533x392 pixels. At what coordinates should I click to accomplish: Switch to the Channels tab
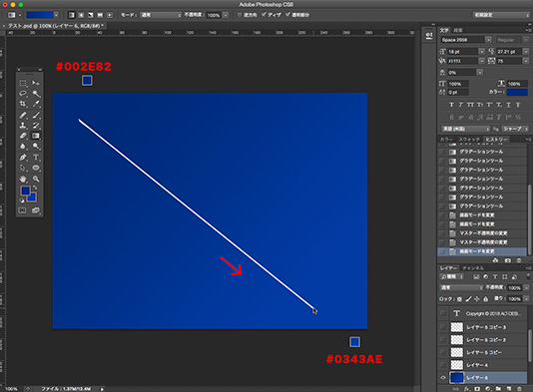[x=473, y=268]
